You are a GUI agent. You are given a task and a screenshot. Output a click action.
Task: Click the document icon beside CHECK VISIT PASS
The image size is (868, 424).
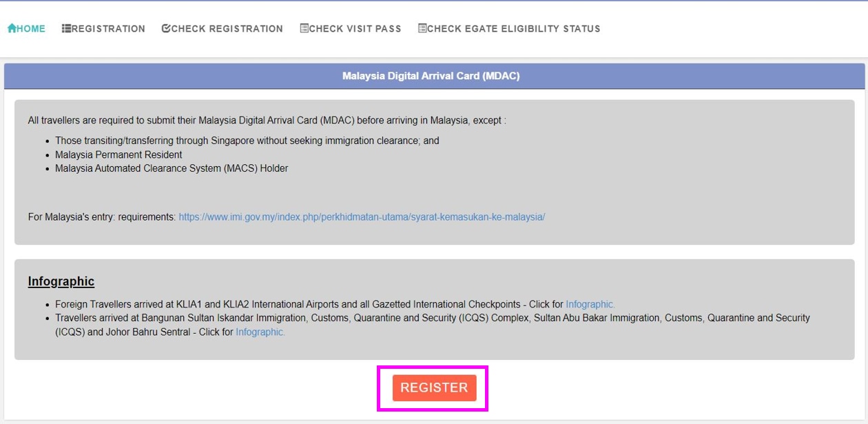304,28
